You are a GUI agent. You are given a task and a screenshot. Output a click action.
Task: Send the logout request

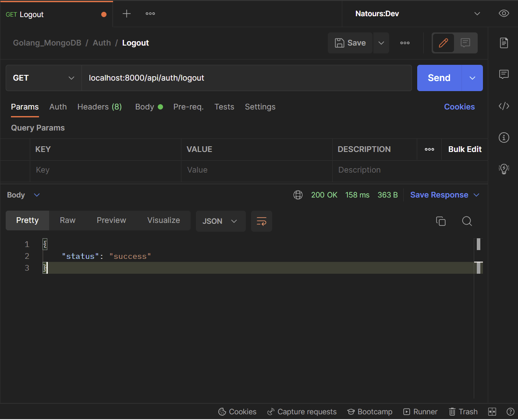[x=438, y=78]
